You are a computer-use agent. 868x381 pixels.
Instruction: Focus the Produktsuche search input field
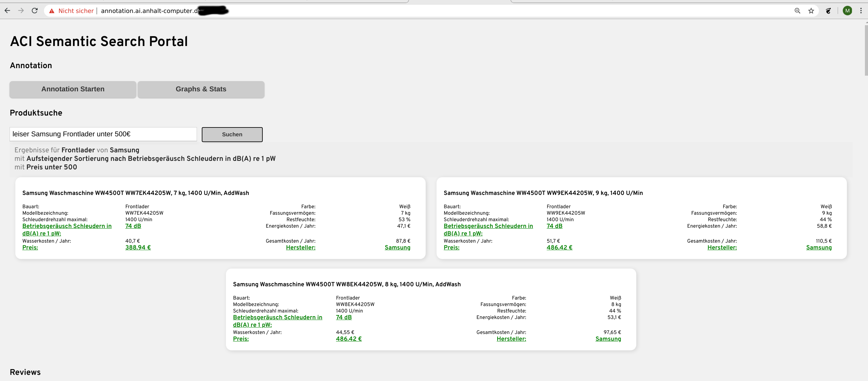[103, 134]
